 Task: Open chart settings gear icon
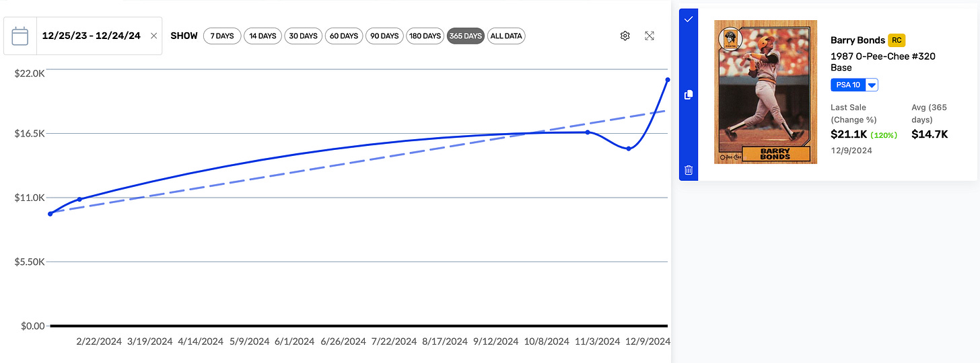(625, 36)
